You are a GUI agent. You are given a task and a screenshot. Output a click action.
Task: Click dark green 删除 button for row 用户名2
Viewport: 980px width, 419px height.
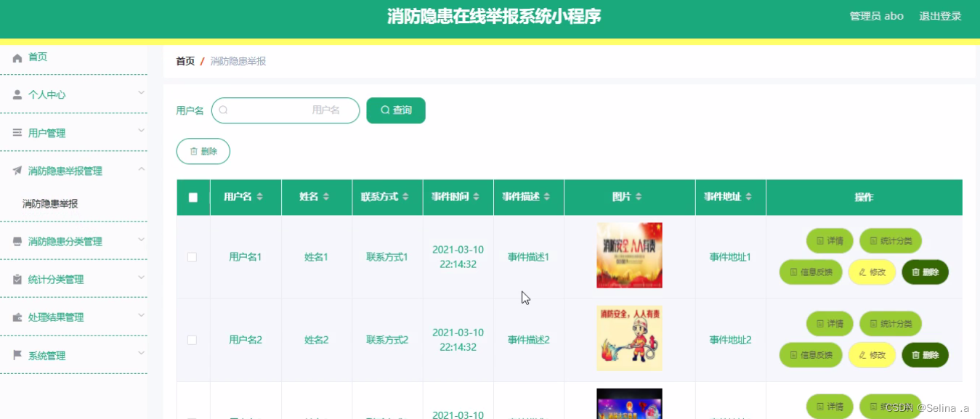[x=925, y=355]
